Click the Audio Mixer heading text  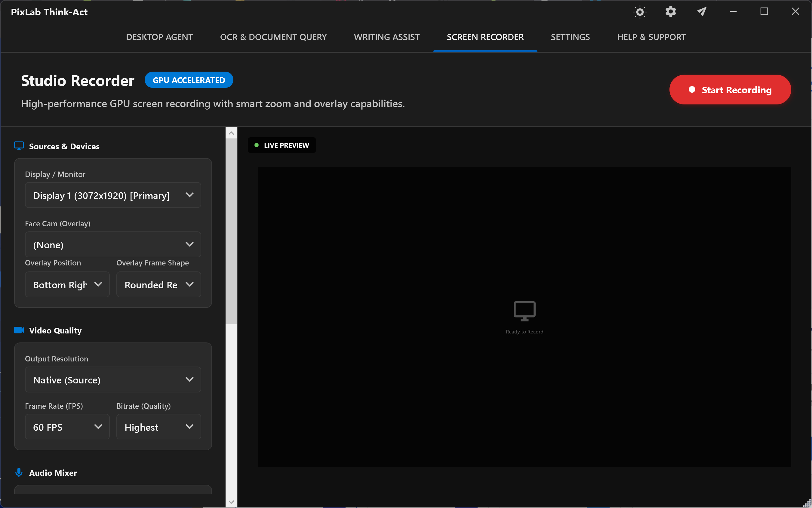tap(53, 473)
